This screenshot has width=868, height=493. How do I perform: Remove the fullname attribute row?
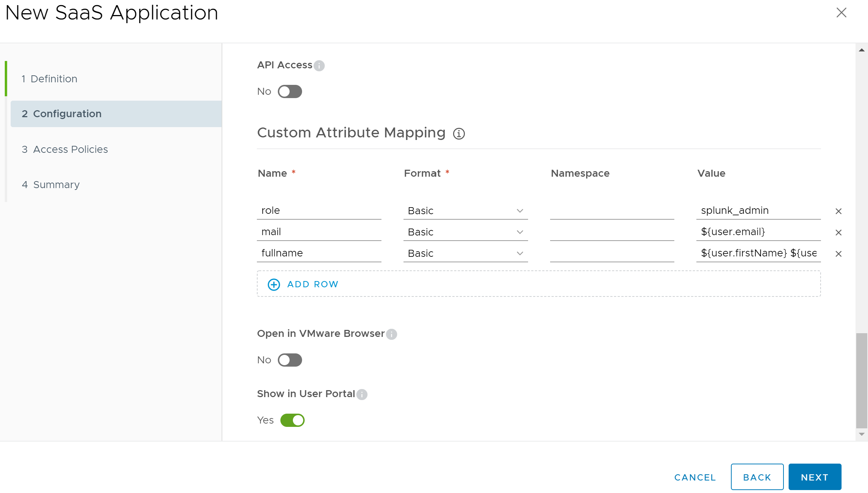click(x=838, y=254)
